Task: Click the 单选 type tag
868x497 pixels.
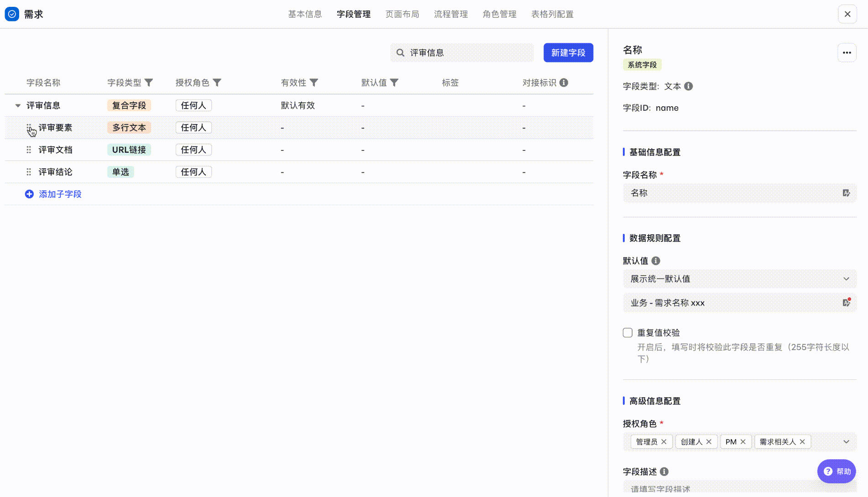Action: [120, 172]
